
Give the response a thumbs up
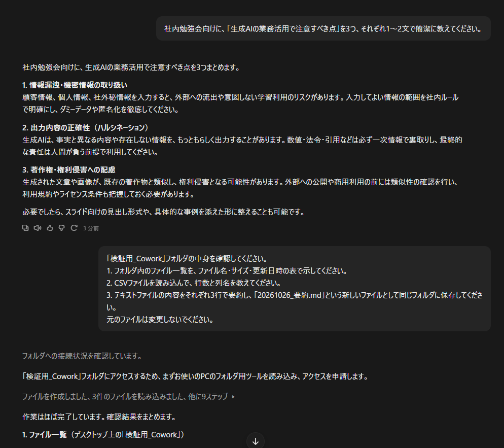click(x=50, y=228)
